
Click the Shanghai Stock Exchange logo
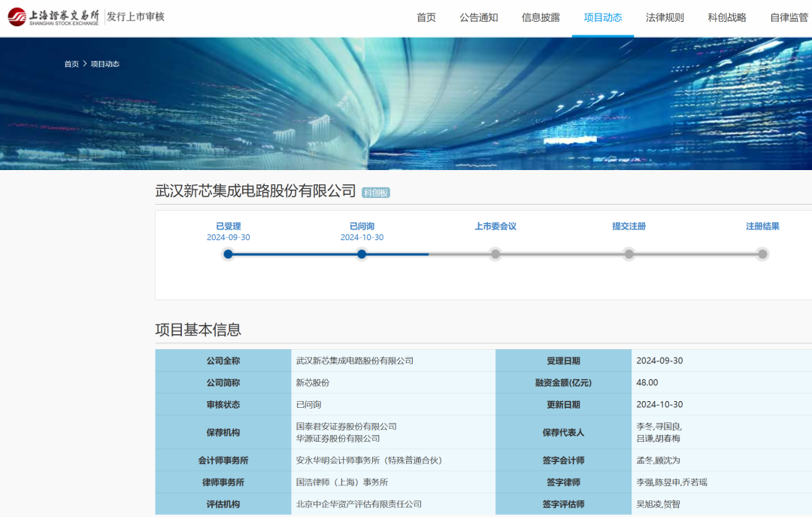click(x=53, y=17)
